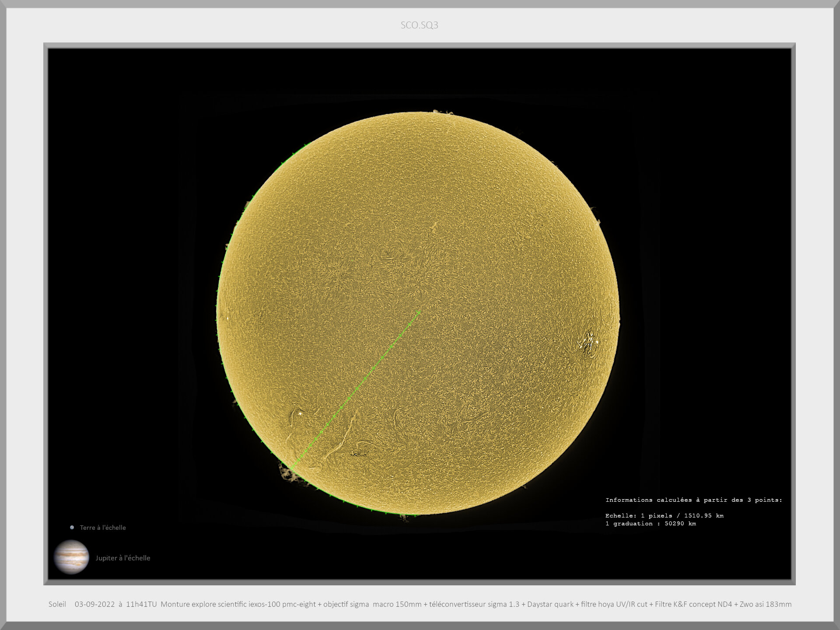Click the date '03-09-2022' in caption

pyautogui.click(x=94, y=604)
